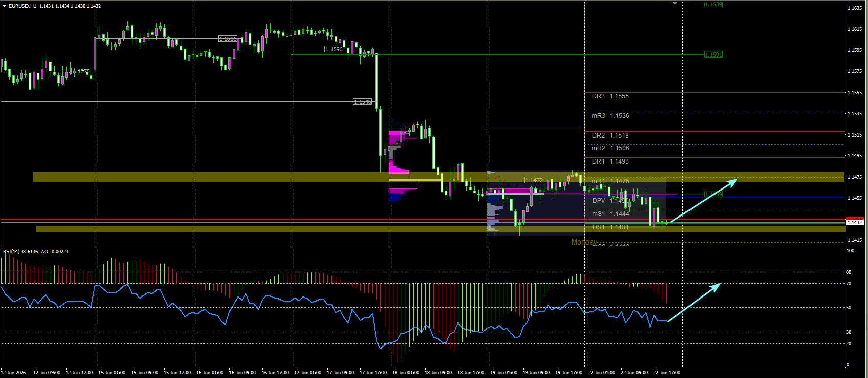
Task: Click the DR3 1.1555 pivot label
Action: point(610,96)
